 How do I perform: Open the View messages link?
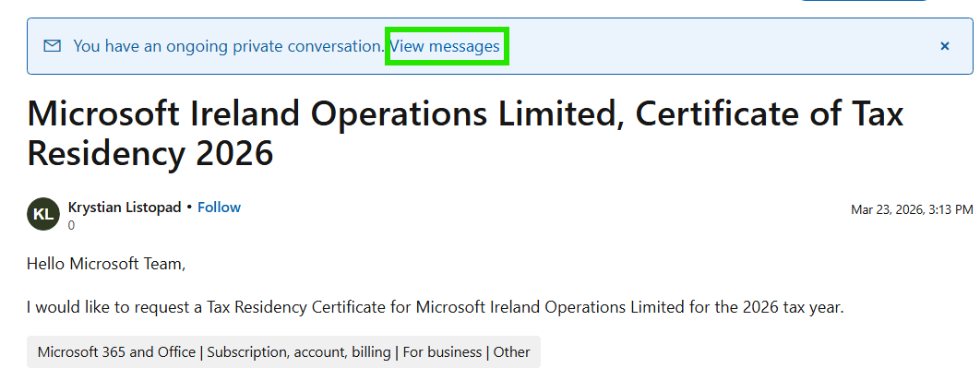tap(445, 46)
